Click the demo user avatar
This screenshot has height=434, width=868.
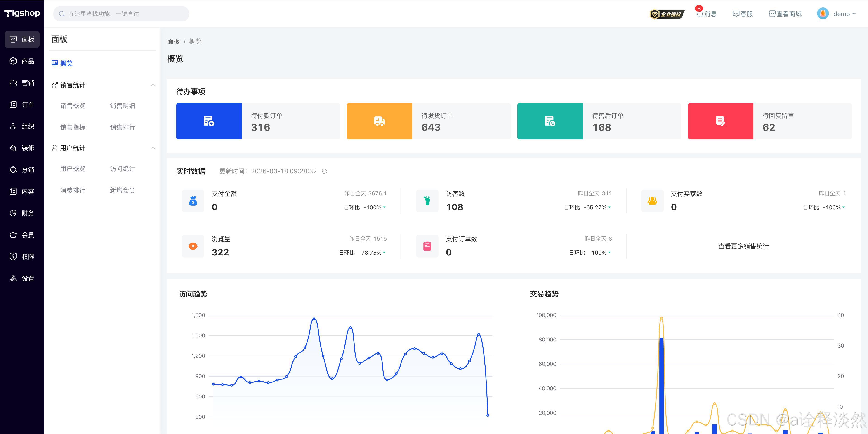[823, 14]
